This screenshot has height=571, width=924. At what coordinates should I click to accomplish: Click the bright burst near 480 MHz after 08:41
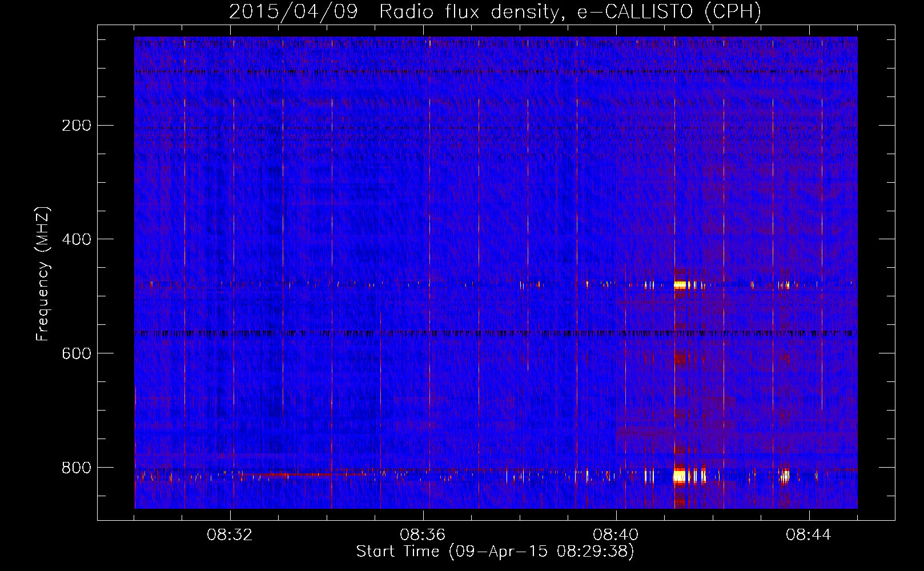(680, 284)
